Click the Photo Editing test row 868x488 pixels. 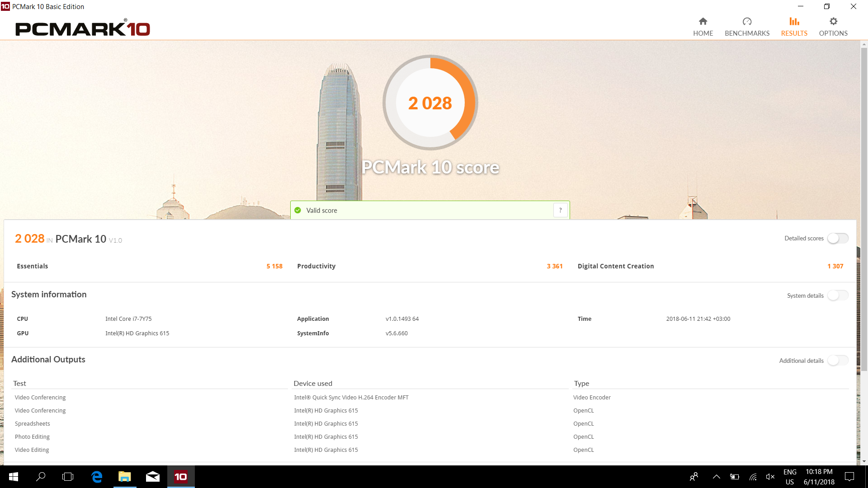32,436
